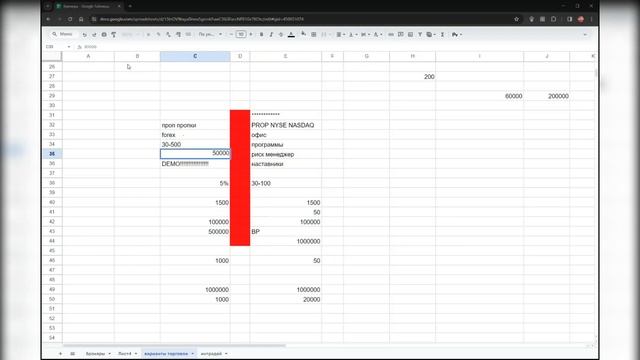Select the cell with value 200000

[547, 96]
